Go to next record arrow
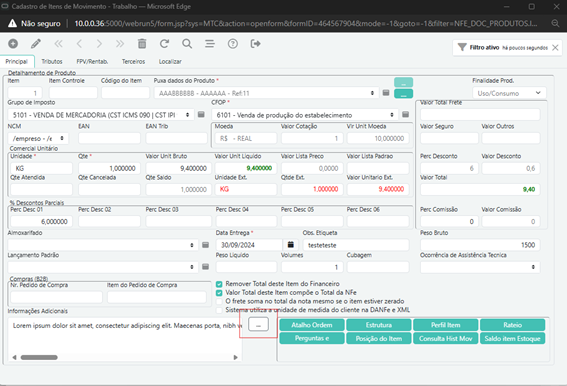 [x=99, y=44]
